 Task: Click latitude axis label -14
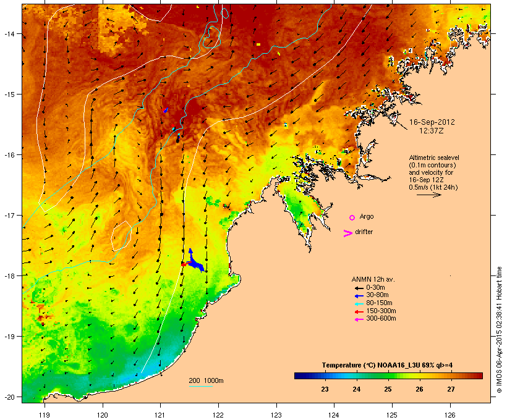pyautogui.click(x=9, y=34)
